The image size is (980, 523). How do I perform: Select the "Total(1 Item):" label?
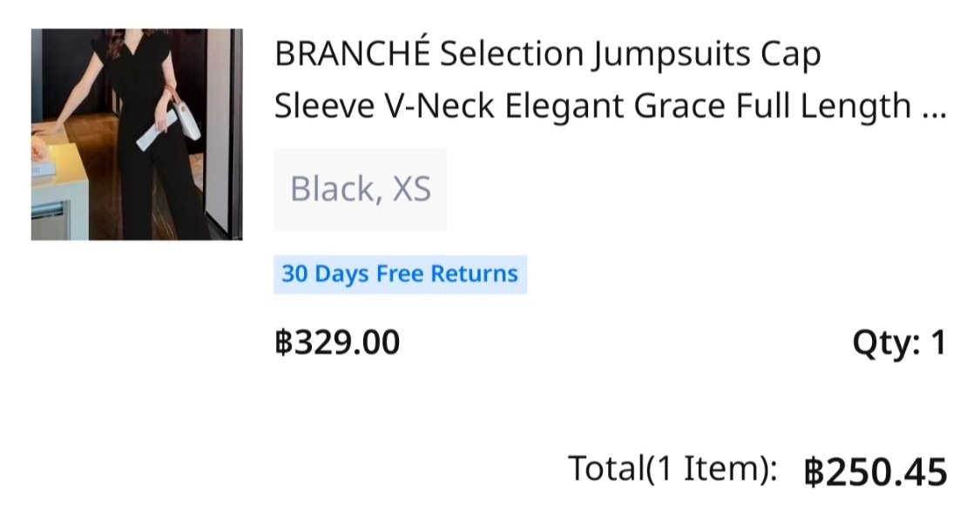tap(672, 469)
